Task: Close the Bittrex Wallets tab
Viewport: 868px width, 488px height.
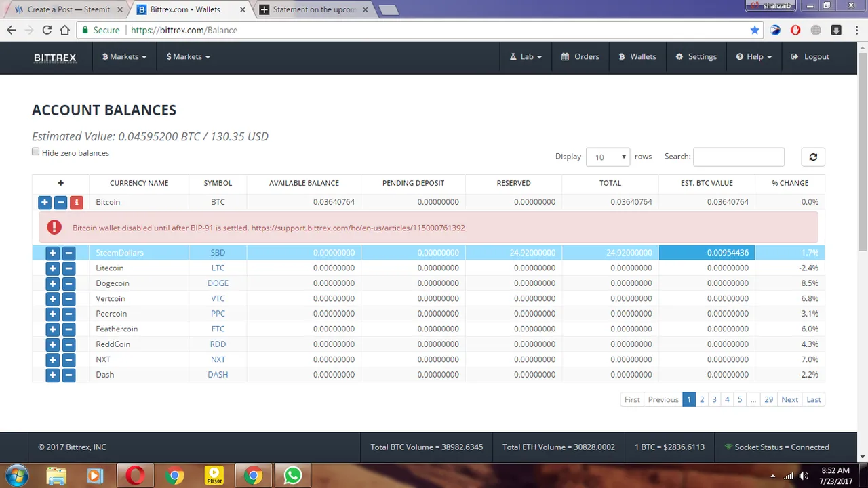Action: point(242,9)
